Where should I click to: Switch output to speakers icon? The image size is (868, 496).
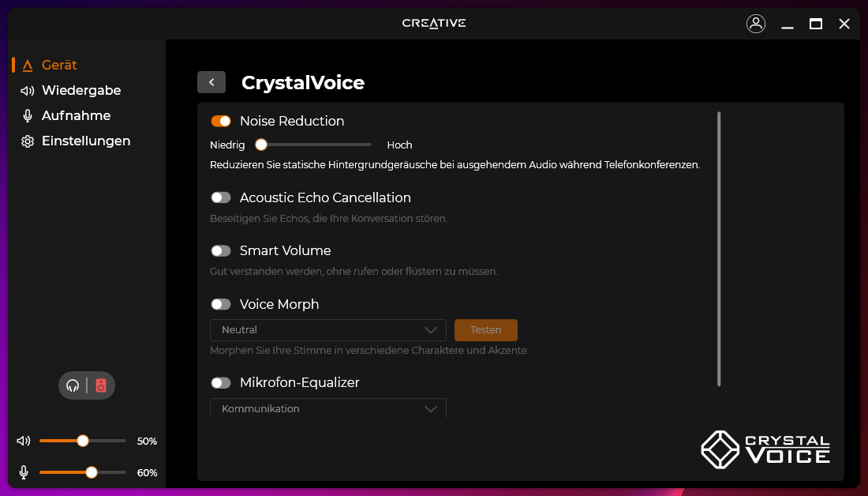[x=101, y=385]
